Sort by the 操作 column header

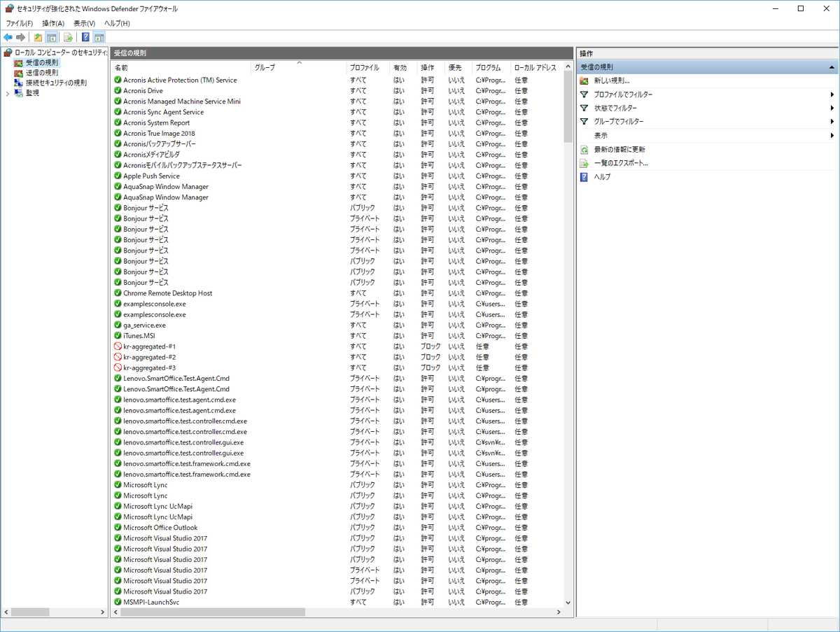click(x=431, y=68)
